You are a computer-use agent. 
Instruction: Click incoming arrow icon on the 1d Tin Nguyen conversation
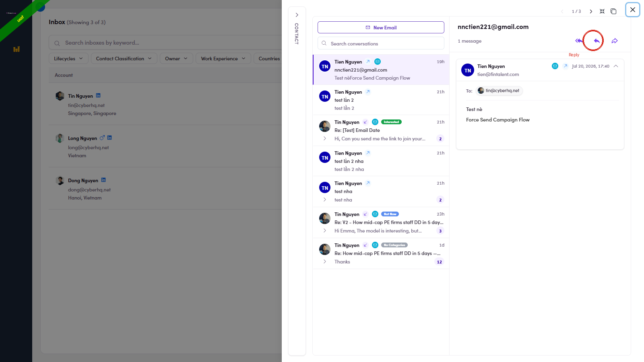point(365,245)
